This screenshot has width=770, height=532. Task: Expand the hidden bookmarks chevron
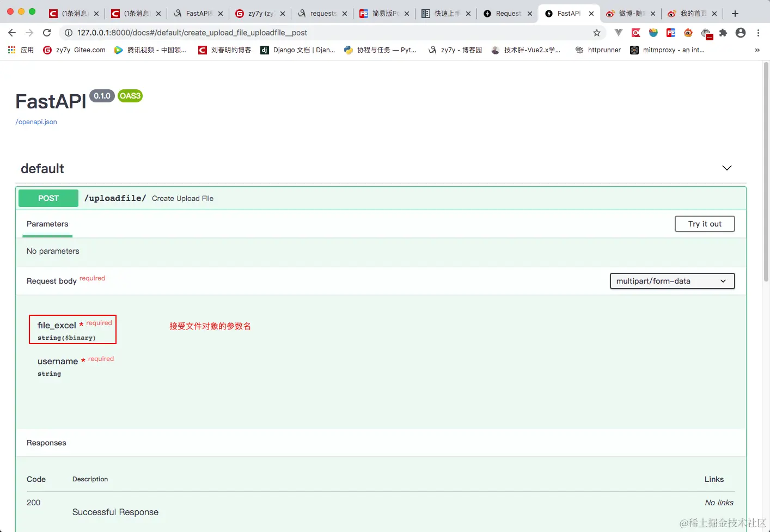coord(757,50)
